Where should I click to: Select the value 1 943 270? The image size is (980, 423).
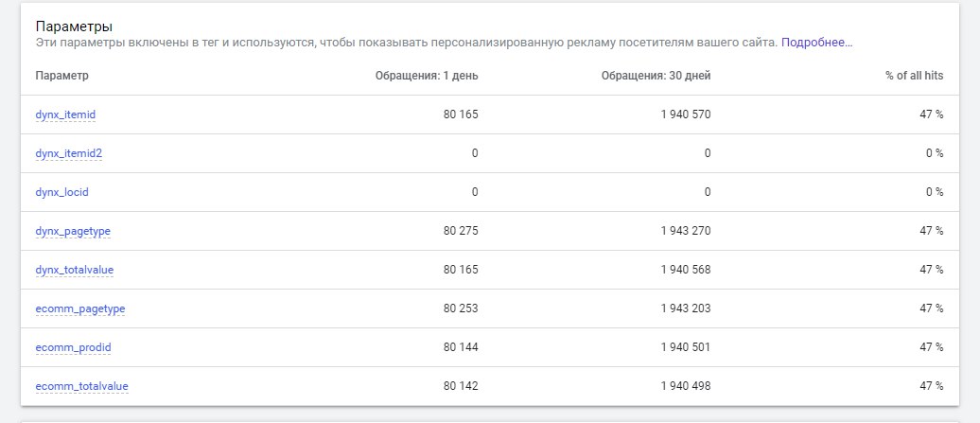pos(686,231)
